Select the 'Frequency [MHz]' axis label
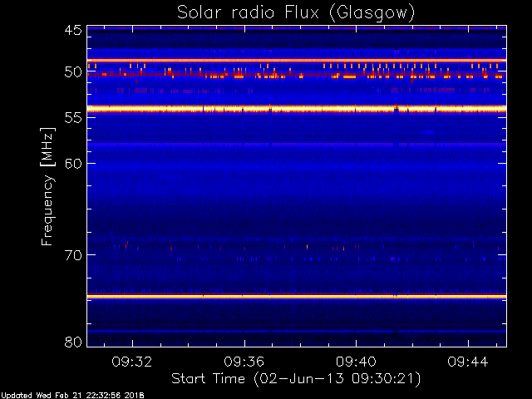 point(47,186)
